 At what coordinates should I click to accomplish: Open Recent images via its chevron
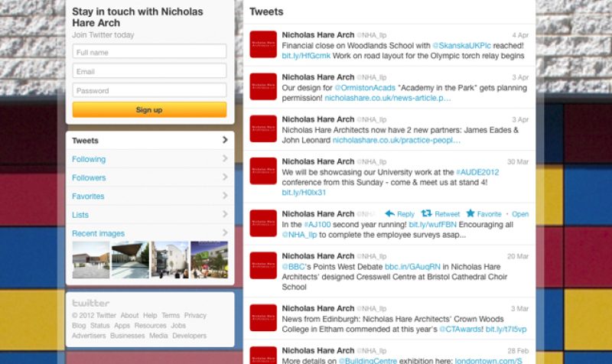pos(225,233)
